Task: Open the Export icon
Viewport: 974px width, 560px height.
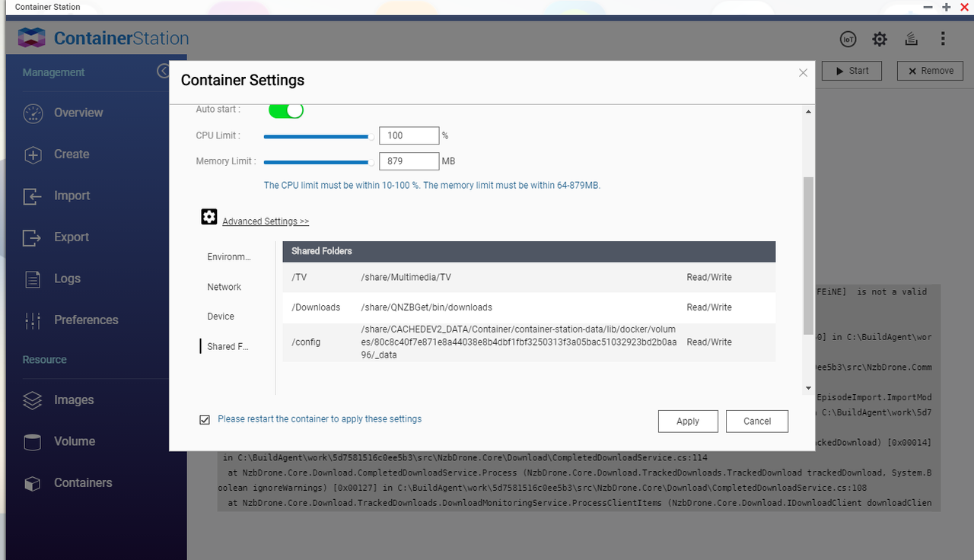Action: pos(33,237)
